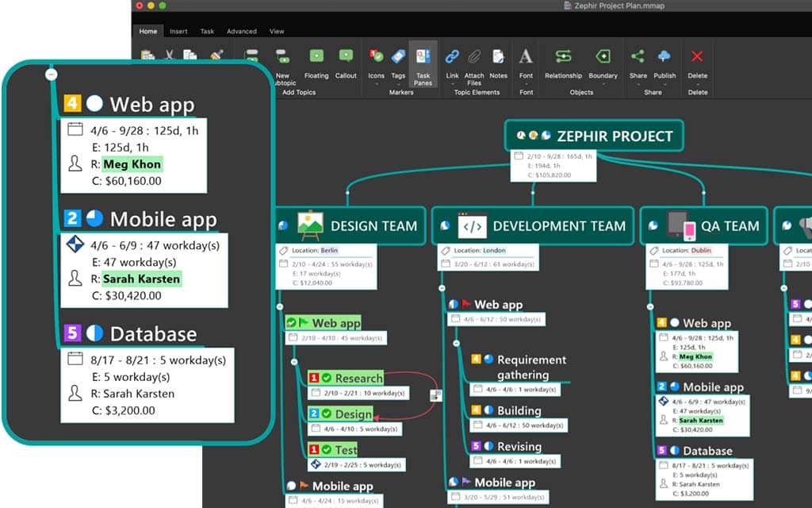Toggle the green checkmark on Research task
Screen dimensions: 812x508
[327, 379]
